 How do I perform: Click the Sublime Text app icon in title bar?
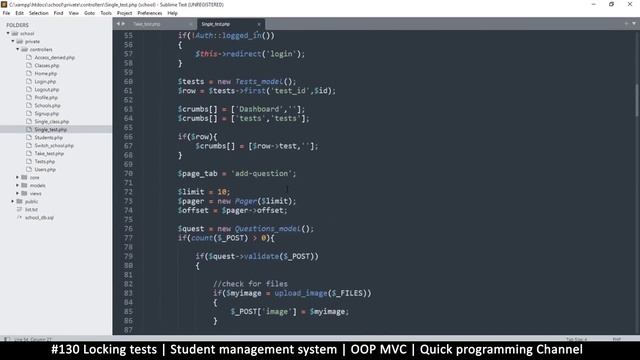pos(4,4)
